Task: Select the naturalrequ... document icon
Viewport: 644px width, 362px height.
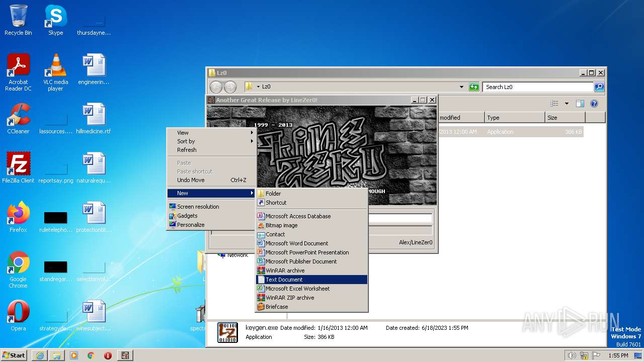Action: pos(94,168)
